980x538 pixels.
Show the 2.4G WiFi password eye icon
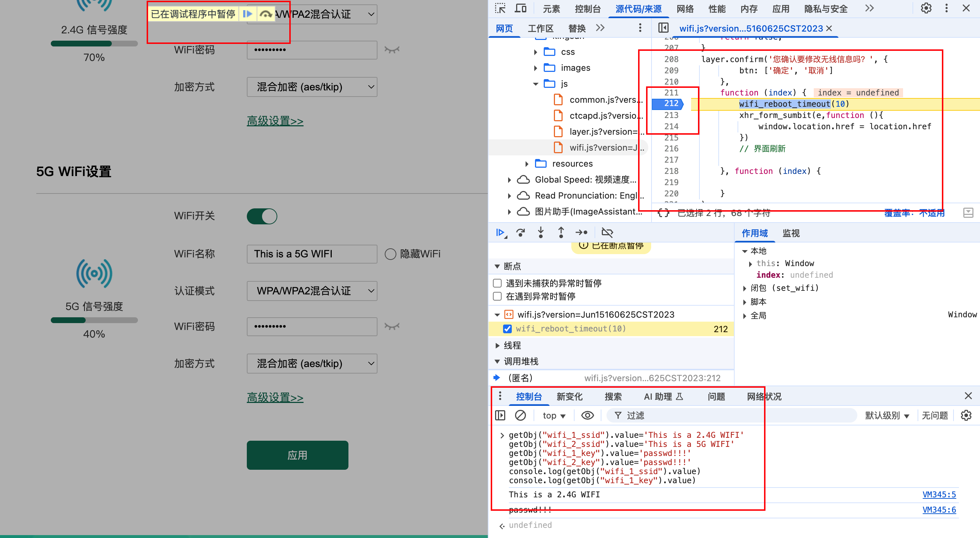pos(392,49)
